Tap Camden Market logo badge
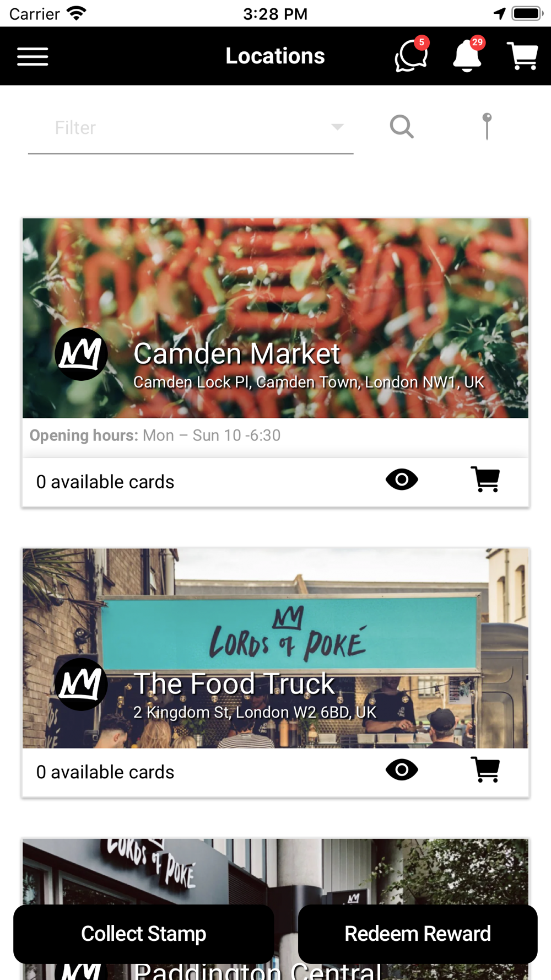Screen dimensions: 551x980 click(x=81, y=354)
